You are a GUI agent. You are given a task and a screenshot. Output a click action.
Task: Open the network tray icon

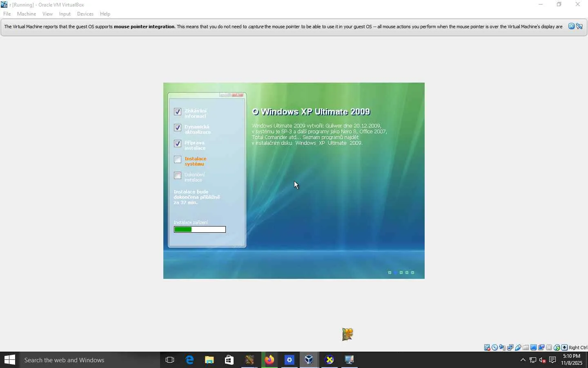point(533,360)
